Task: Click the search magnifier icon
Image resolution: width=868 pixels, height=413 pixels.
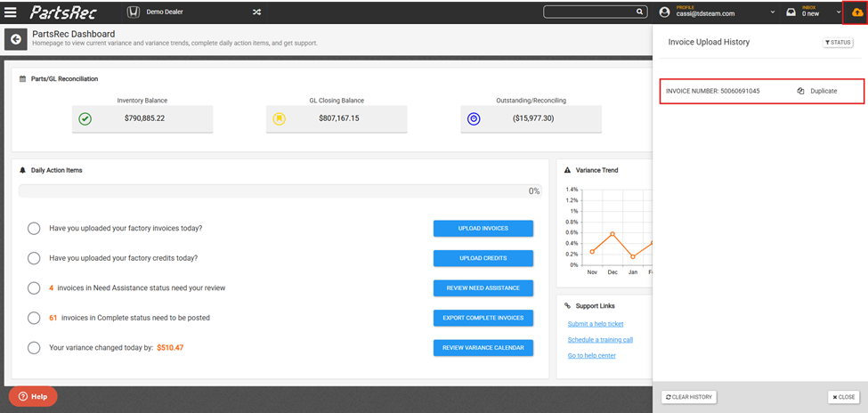Action: (639, 12)
